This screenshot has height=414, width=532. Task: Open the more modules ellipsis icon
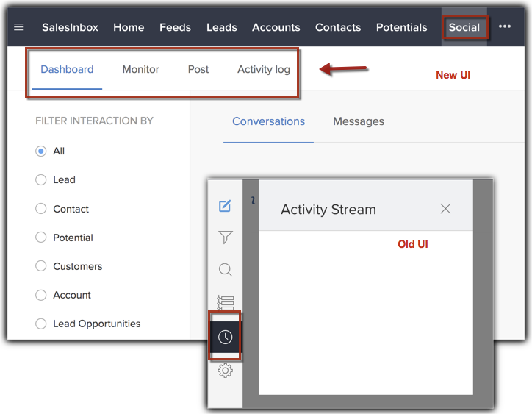point(505,26)
